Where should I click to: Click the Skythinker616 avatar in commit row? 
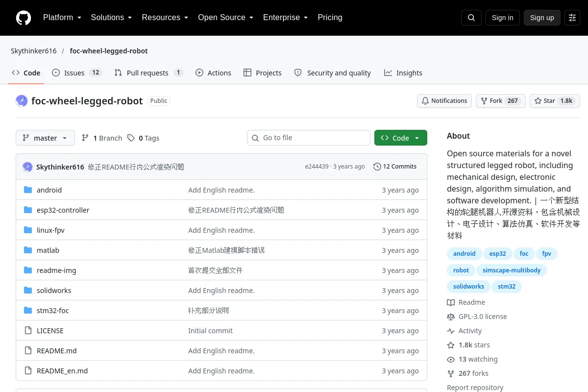[x=27, y=167]
